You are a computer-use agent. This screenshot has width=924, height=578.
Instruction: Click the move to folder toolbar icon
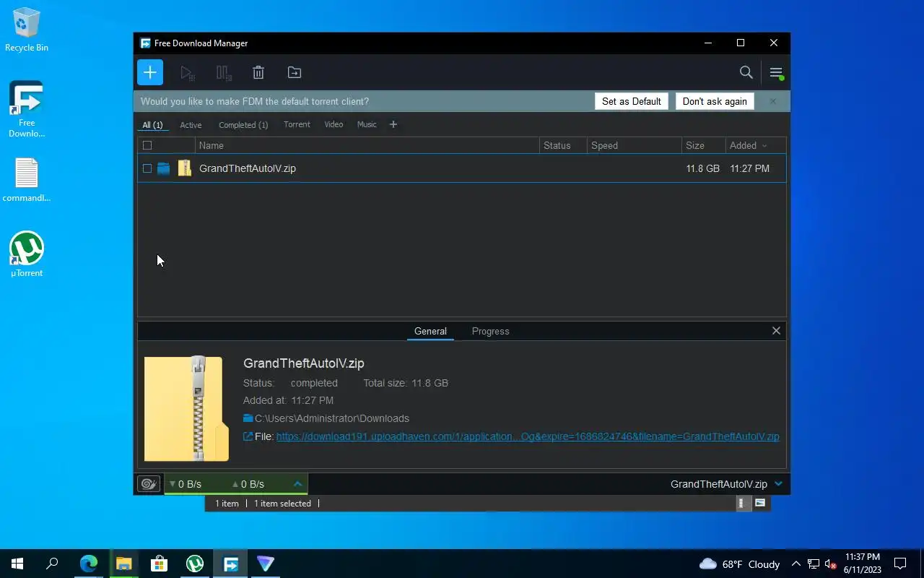(295, 72)
